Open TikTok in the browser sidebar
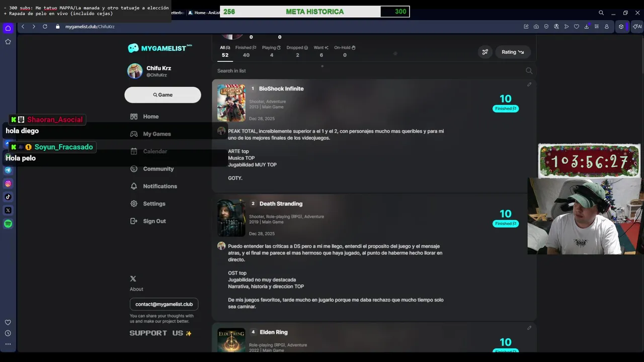The width and height of the screenshot is (644, 362). (8, 197)
